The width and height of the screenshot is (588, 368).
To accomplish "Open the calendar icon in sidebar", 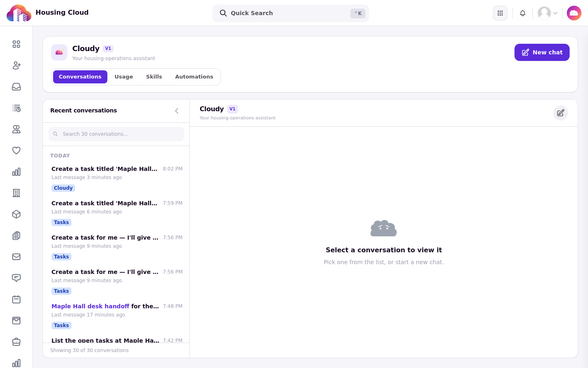I will coord(16,299).
